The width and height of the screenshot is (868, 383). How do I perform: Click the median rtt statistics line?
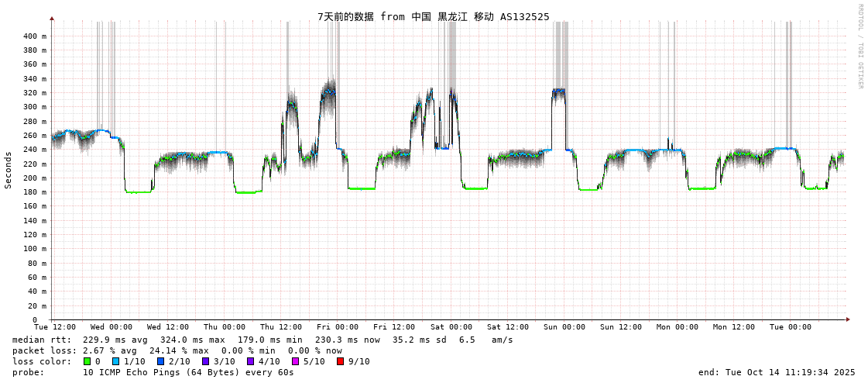(262, 340)
